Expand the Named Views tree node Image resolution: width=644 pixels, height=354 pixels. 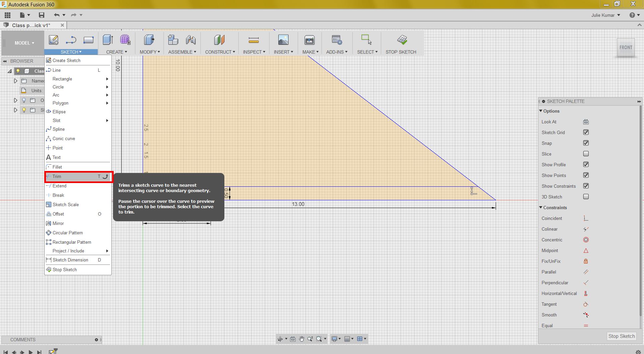[x=15, y=81]
